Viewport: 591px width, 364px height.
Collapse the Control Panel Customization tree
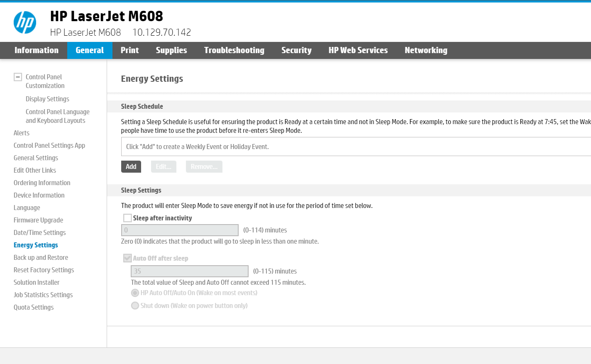point(17,77)
